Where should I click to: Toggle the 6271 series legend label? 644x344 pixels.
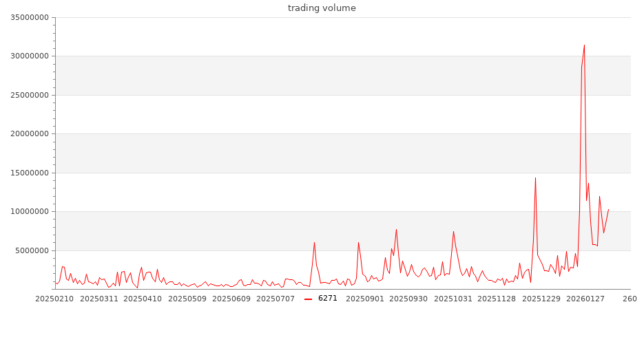(328, 299)
